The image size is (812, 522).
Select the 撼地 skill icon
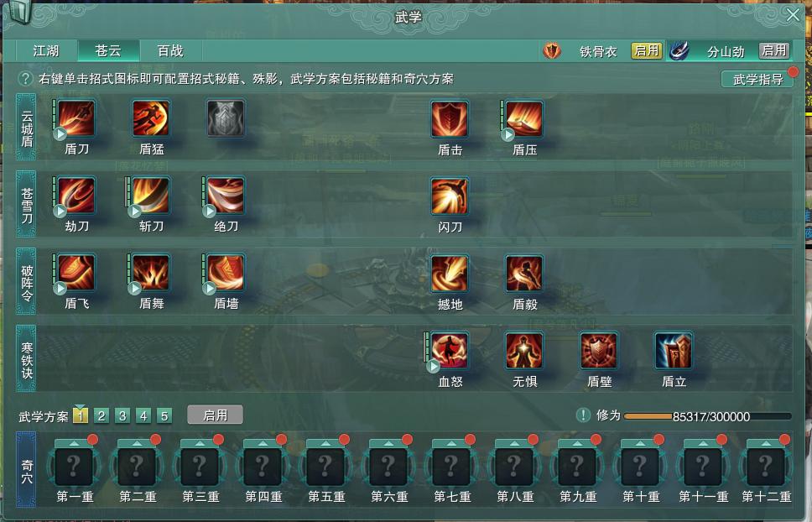(x=450, y=273)
